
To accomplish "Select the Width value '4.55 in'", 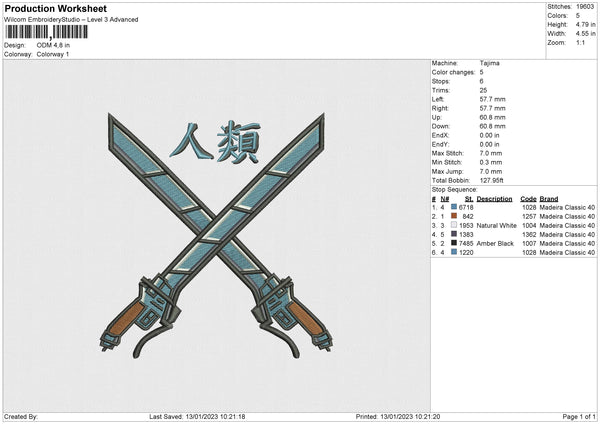I will coord(585,34).
